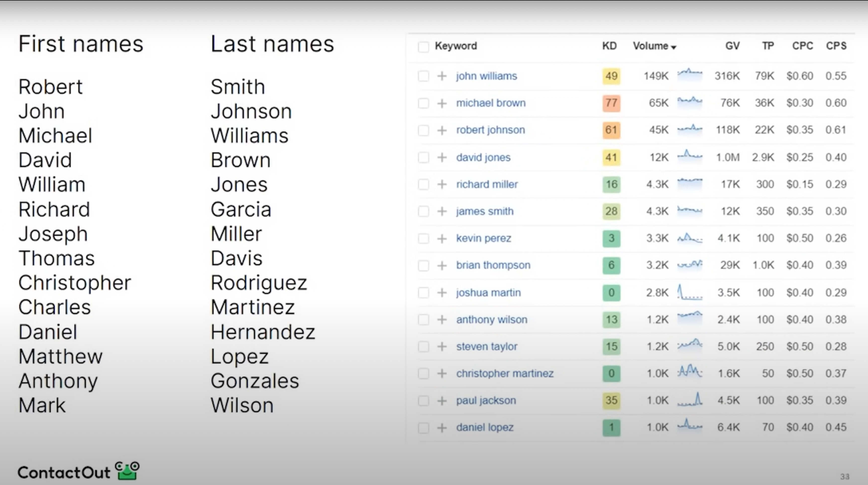Open the christopher martinez keyword link
The width and height of the screenshot is (868, 485).
[x=505, y=373]
